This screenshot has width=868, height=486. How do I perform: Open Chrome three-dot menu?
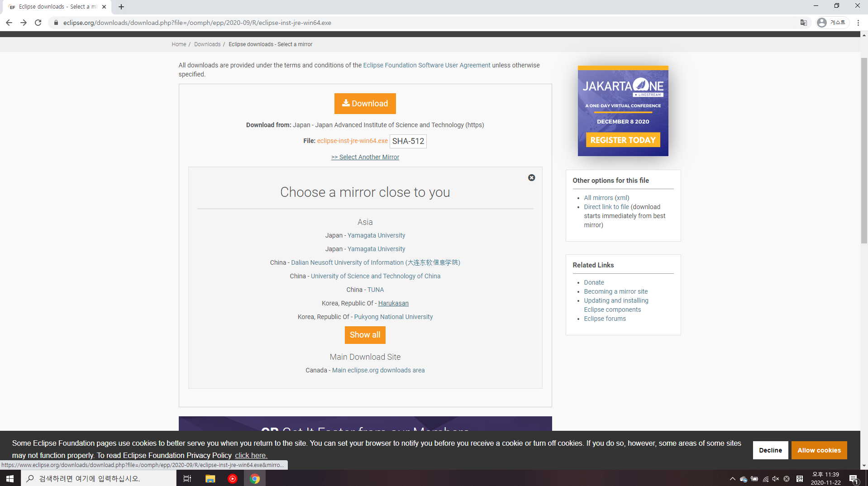(x=858, y=23)
